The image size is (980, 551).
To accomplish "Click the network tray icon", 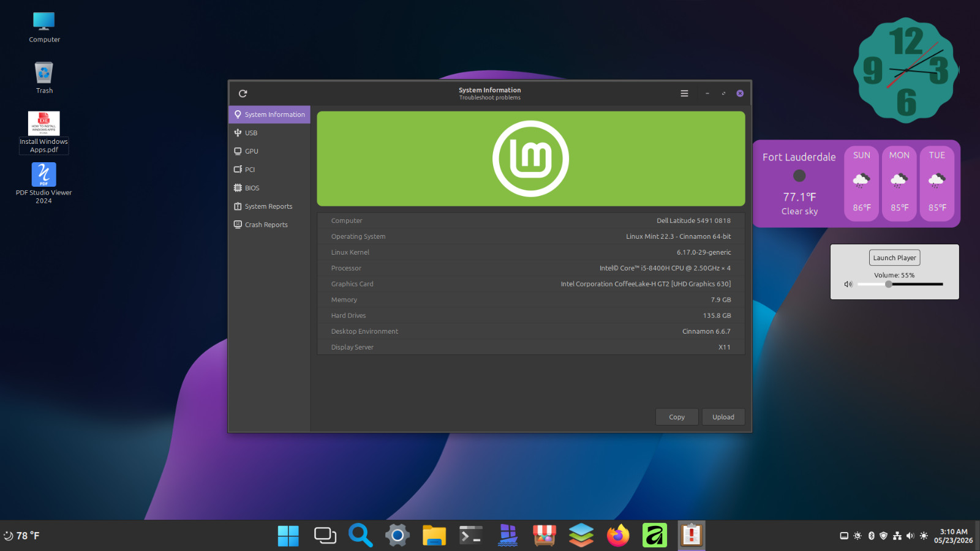I will (897, 536).
